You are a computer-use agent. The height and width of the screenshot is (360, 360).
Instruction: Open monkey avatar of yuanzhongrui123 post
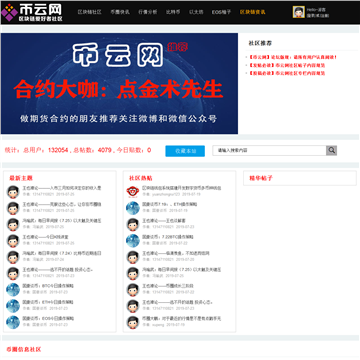click(x=133, y=191)
